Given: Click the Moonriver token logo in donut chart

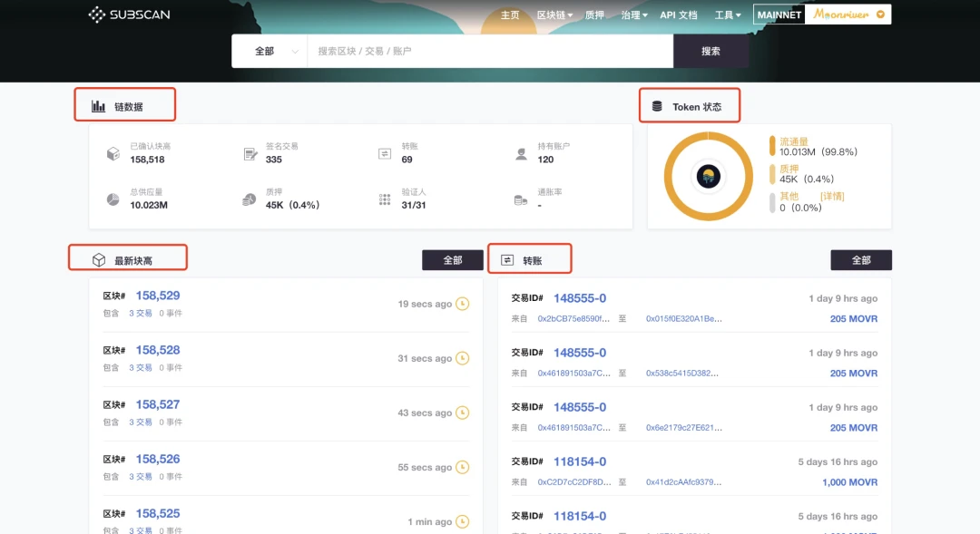Looking at the screenshot, I should tap(708, 177).
